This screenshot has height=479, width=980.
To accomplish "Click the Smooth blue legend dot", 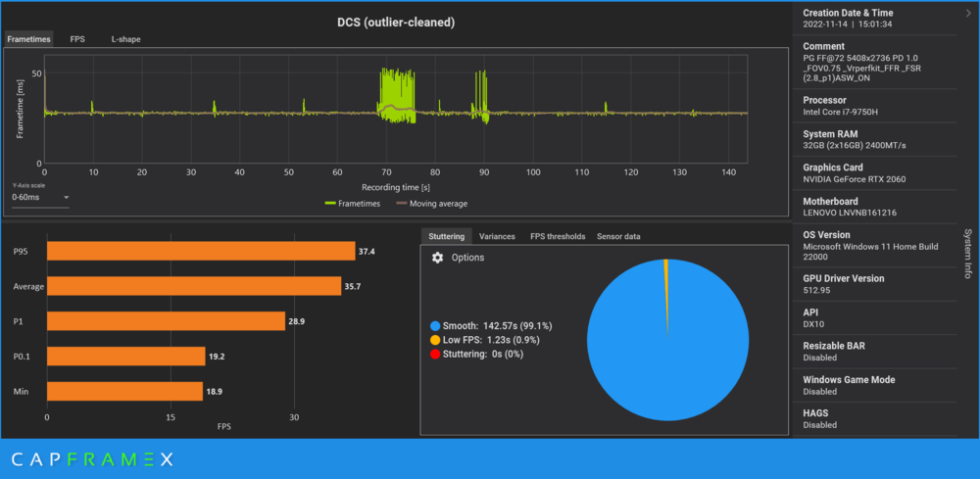I will (x=435, y=326).
